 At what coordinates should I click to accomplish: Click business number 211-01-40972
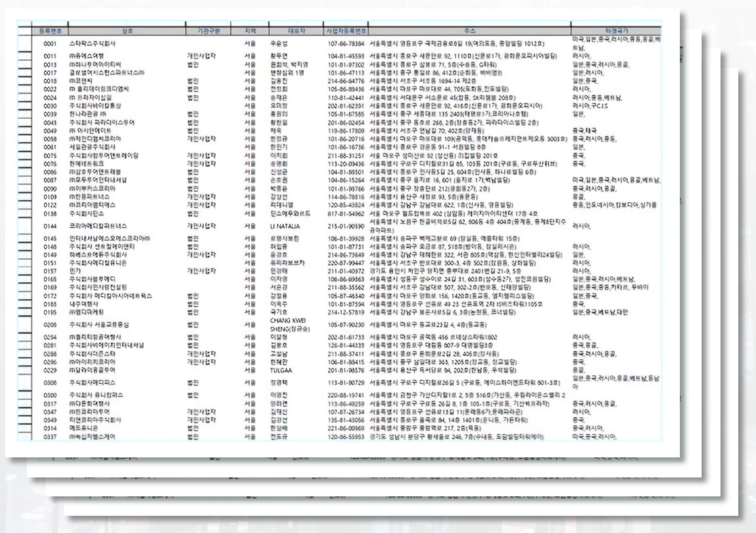pos(346,270)
